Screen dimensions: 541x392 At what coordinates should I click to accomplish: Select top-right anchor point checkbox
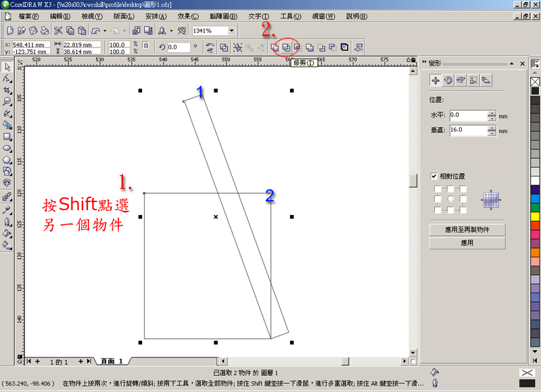point(463,189)
